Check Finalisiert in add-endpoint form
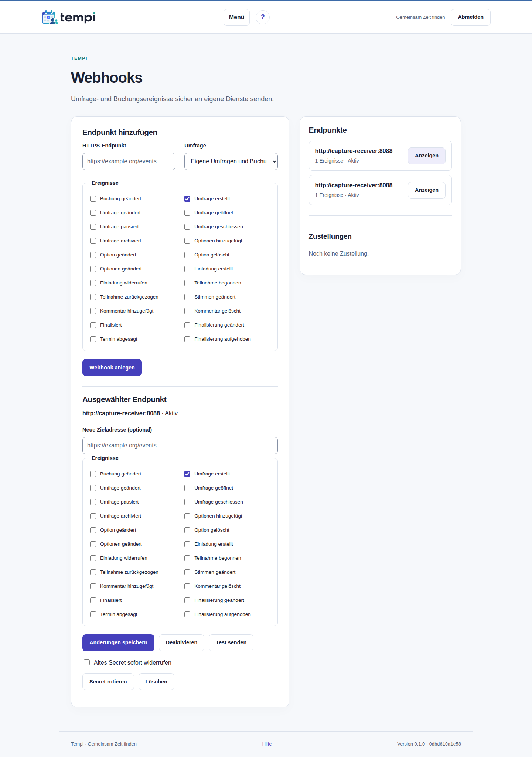This screenshot has height=757, width=532. click(93, 325)
